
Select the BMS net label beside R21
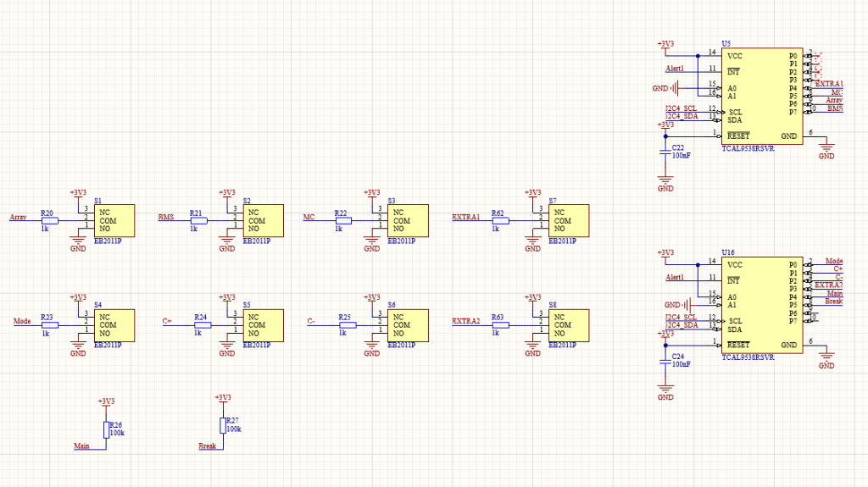(x=166, y=218)
